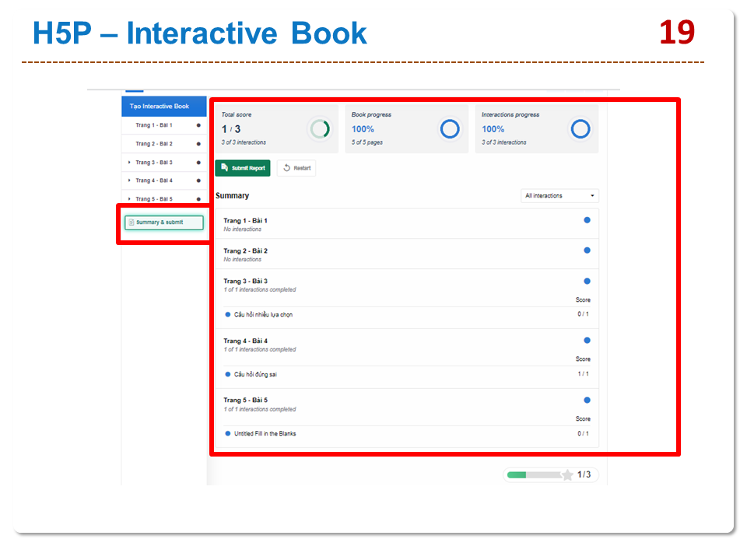Viewport: 747px width, 560px height.
Task: Expand Trang 4 - Bài 4 in sidebar
Action: (x=129, y=180)
